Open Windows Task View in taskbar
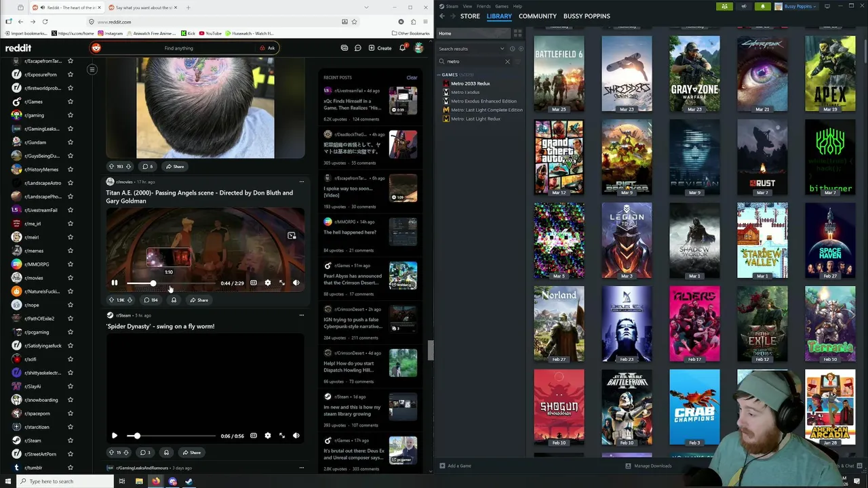868x488 pixels. pos(122,481)
